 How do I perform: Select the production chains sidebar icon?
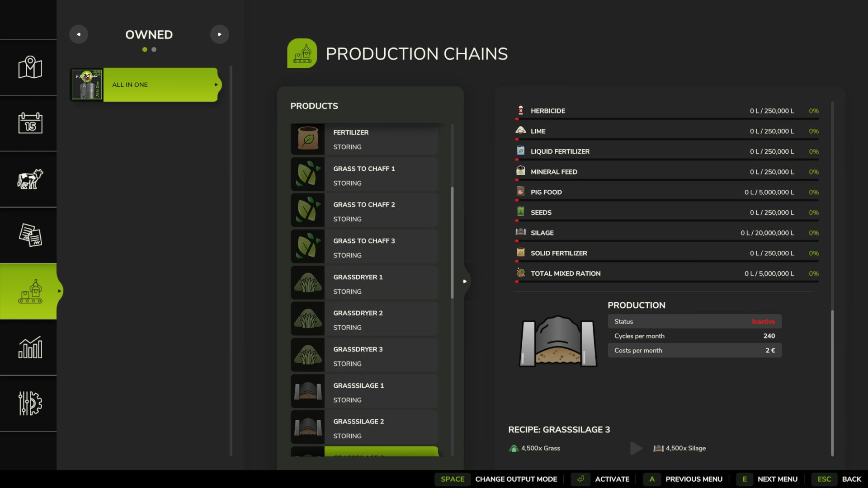pyautogui.click(x=30, y=291)
